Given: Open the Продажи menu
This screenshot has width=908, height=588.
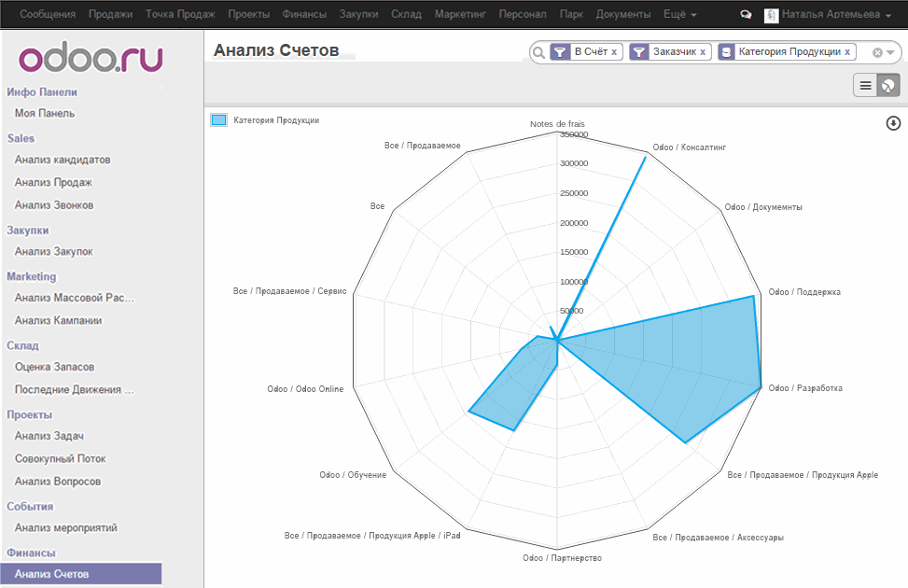Looking at the screenshot, I should coord(111,14).
